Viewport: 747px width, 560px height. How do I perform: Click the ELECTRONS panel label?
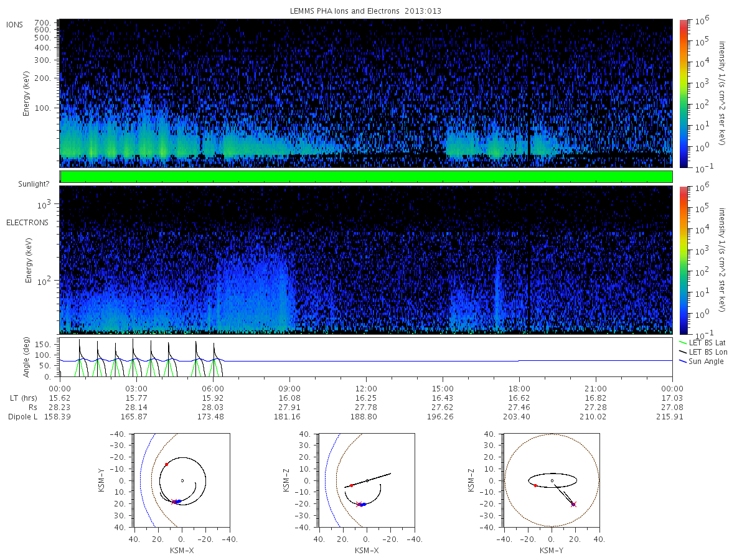pos(27,222)
